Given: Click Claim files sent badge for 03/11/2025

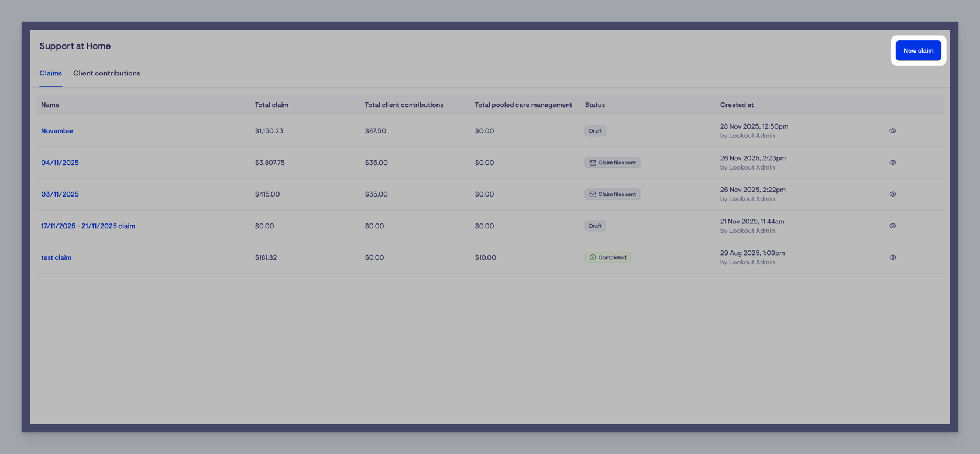Looking at the screenshot, I should 612,194.
